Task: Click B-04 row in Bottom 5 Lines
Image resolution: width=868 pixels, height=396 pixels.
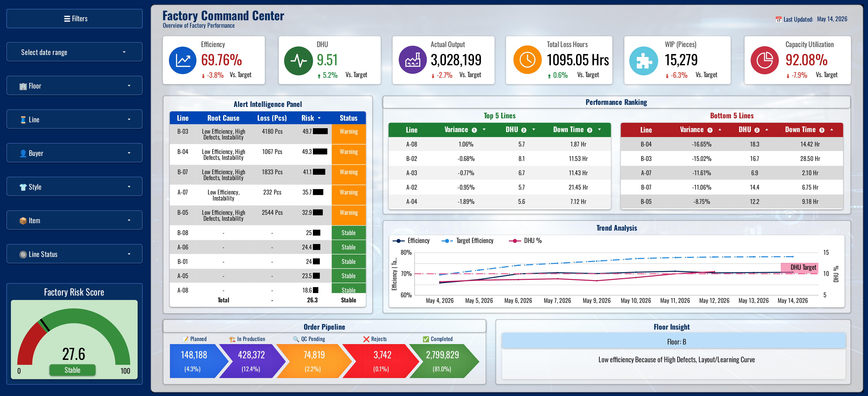Action: click(732, 144)
